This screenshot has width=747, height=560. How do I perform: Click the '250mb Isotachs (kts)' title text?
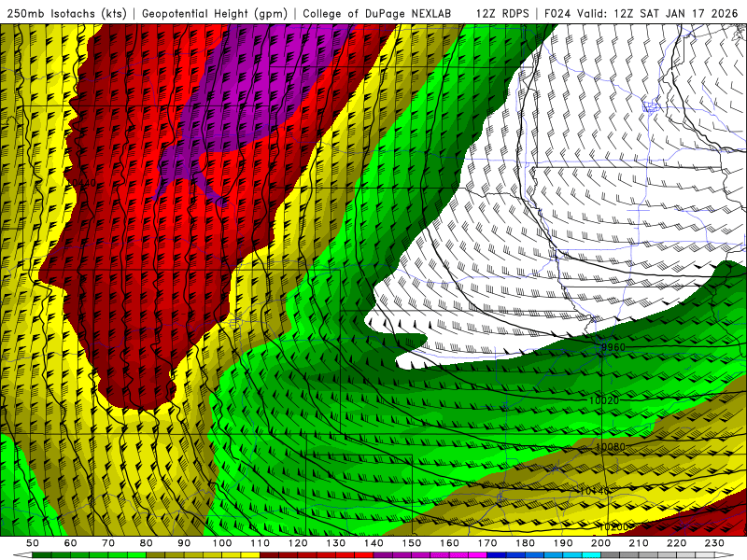[x=66, y=13]
